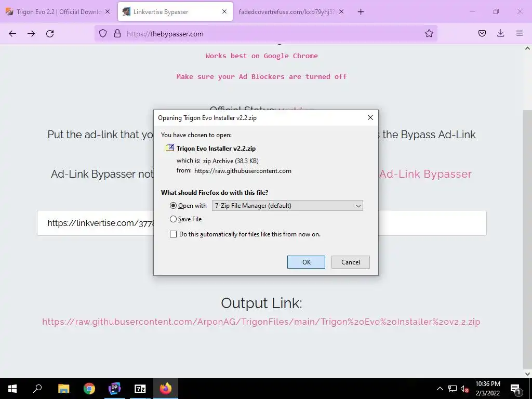Close the Linkvertise Bypasser tab
Screen dimensions: 532x399
click(224, 11)
